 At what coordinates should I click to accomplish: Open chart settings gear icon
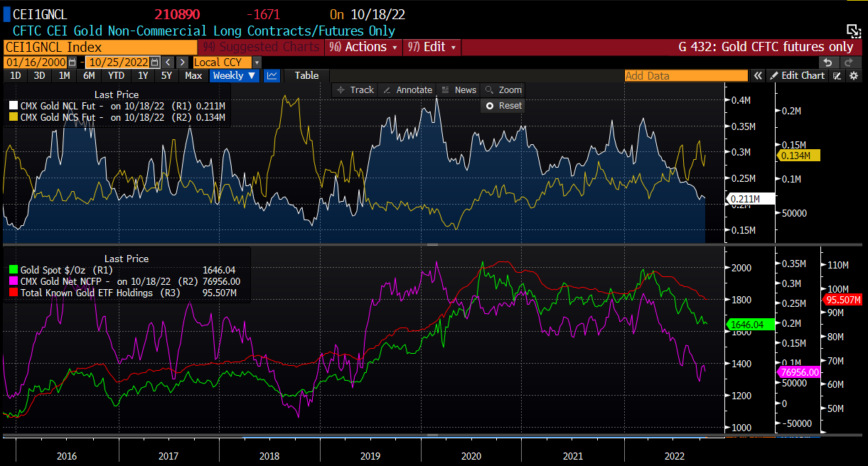(x=854, y=76)
